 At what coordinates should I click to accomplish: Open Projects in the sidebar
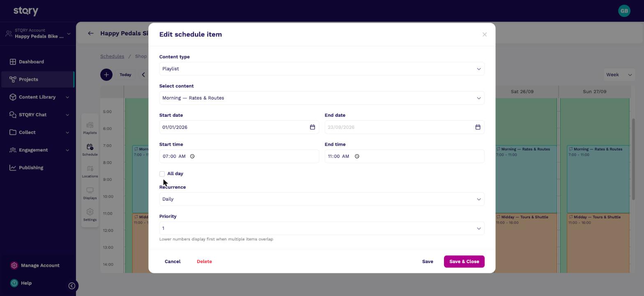(38, 79)
